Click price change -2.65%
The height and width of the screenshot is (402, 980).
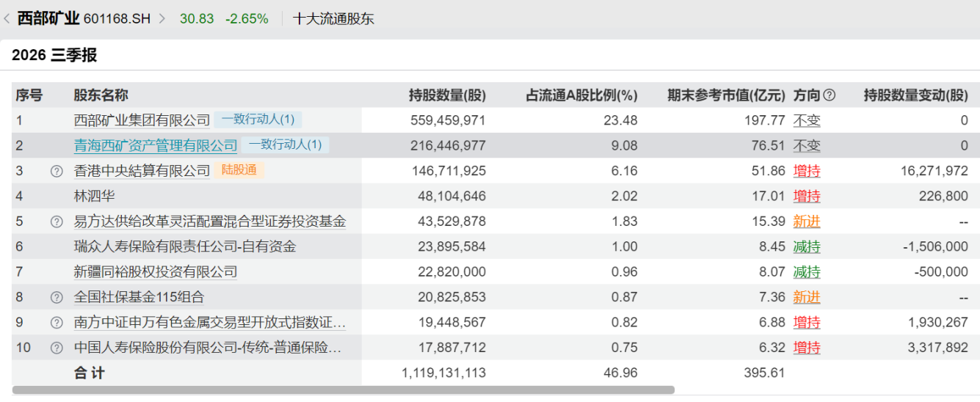click(246, 19)
